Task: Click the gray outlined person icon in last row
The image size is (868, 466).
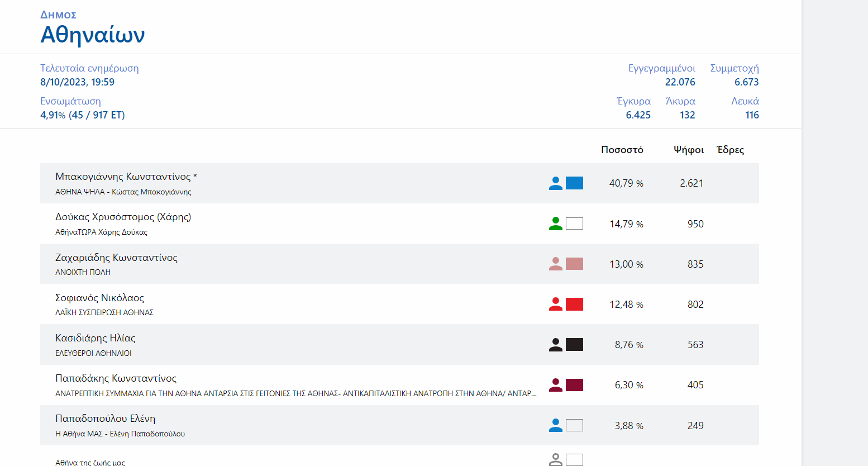Action: coord(555,460)
